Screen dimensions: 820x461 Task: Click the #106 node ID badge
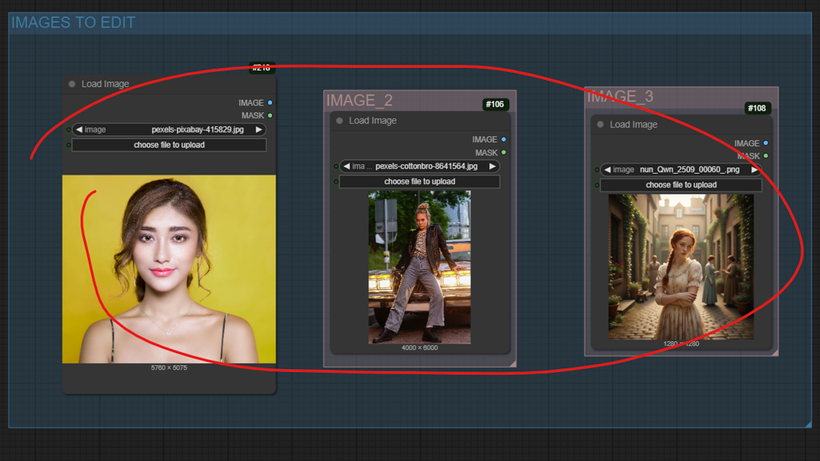494,104
